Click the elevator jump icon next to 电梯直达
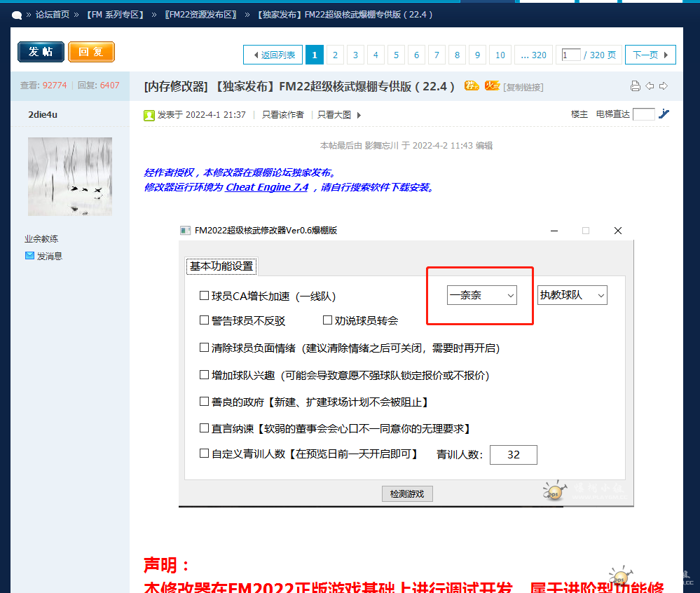 click(664, 114)
